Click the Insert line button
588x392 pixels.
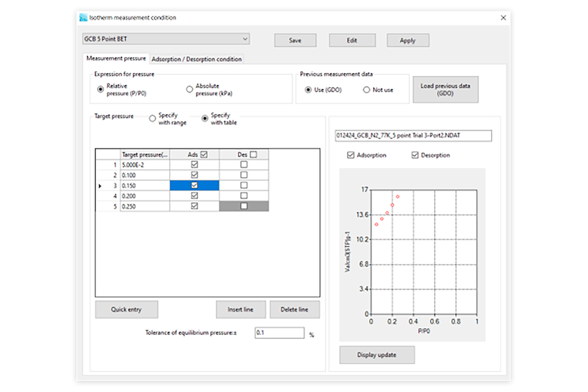pyautogui.click(x=241, y=309)
